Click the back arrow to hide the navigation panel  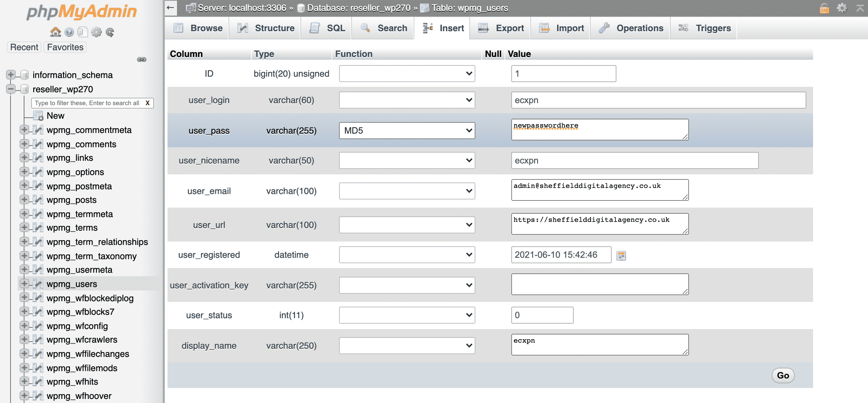[x=171, y=7]
